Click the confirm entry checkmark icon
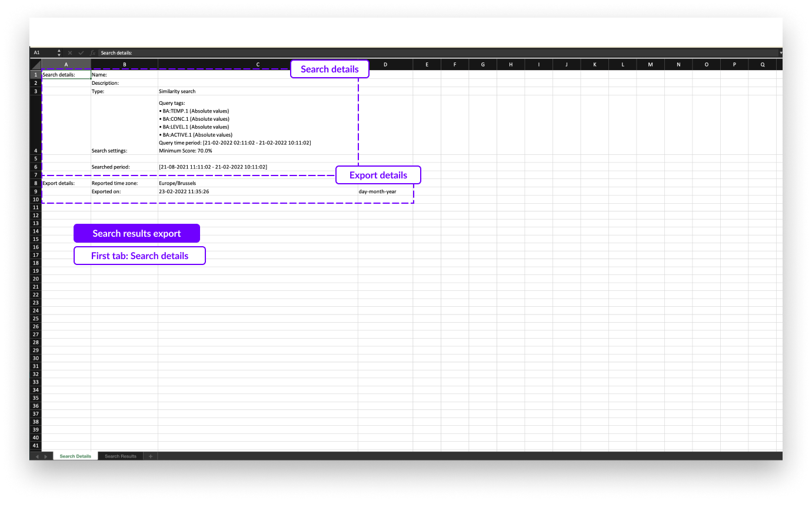The image size is (812, 530). coord(81,53)
